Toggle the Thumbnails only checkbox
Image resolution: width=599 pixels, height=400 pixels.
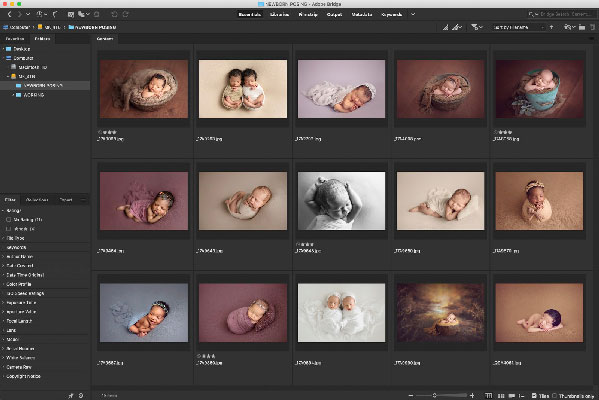[555, 395]
